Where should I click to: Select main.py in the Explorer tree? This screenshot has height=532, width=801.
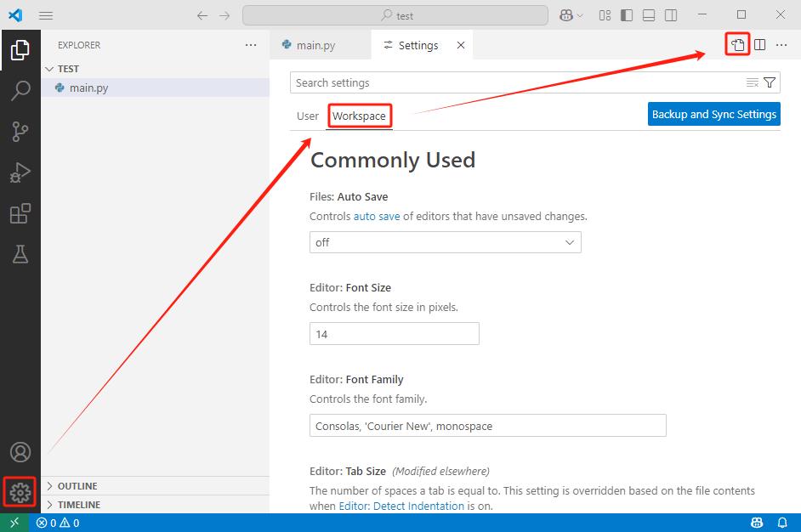155,88
